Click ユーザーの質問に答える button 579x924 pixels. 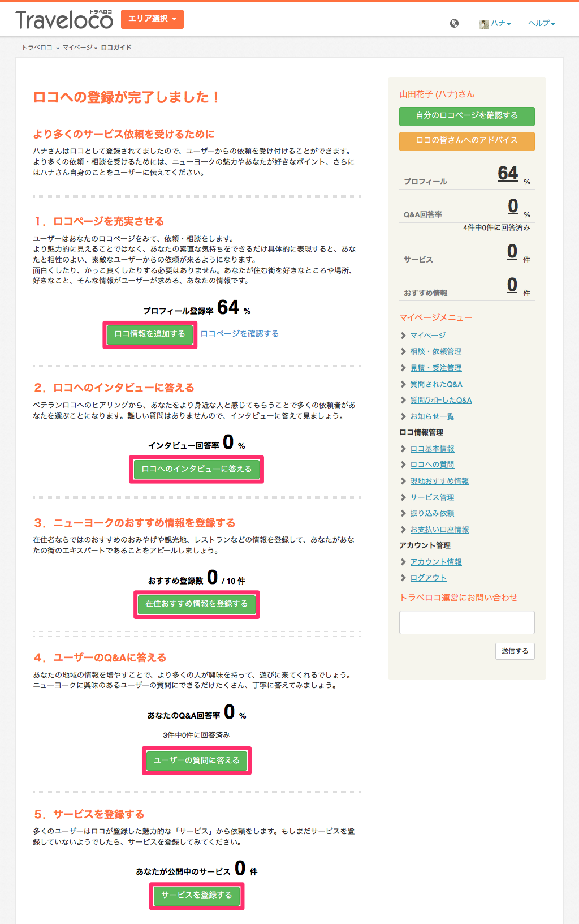pos(197,760)
